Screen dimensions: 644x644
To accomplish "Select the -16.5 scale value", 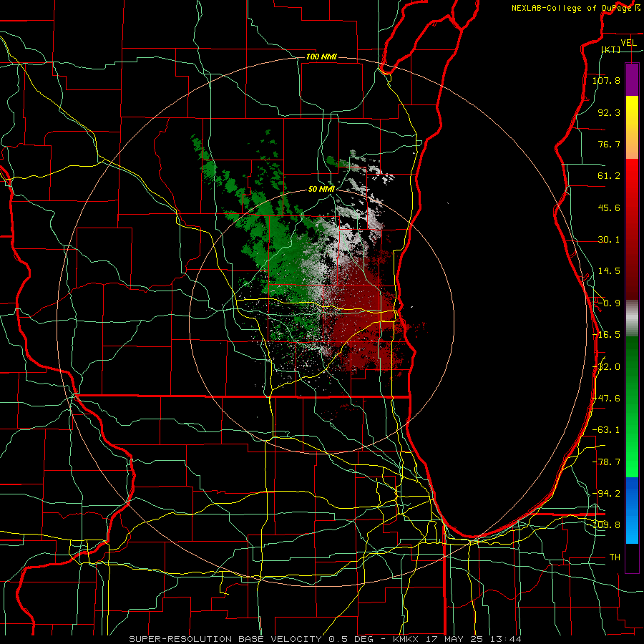I will point(606,335).
